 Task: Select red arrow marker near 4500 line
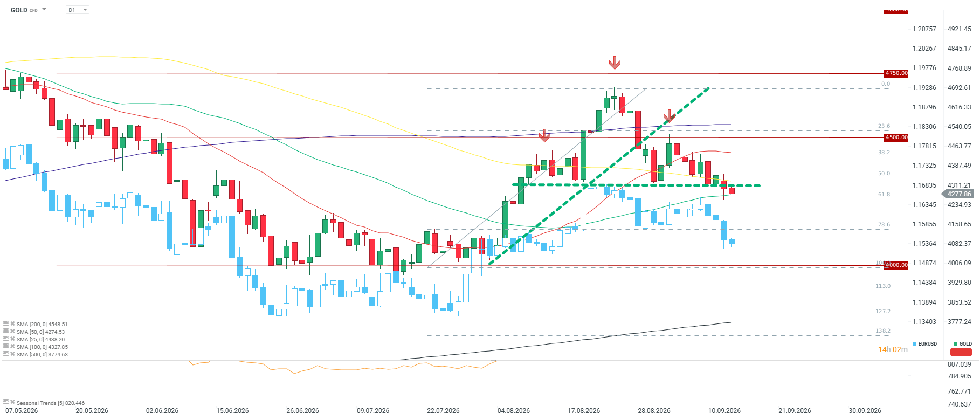tap(544, 135)
